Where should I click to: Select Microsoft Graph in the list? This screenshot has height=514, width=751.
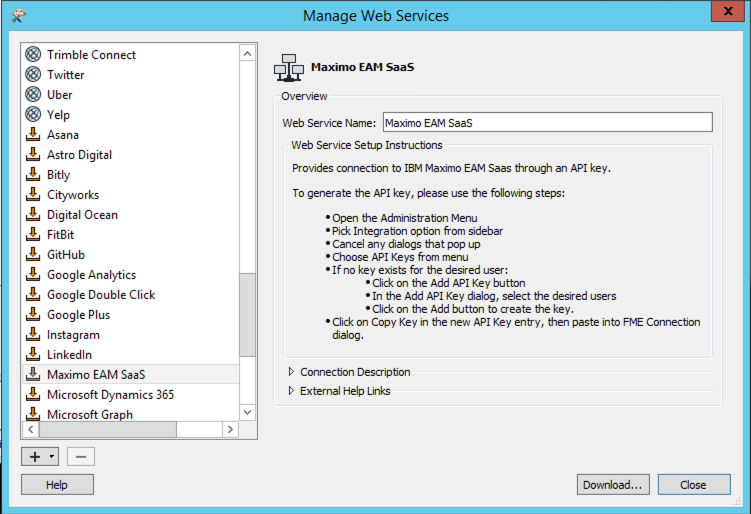(x=90, y=414)
